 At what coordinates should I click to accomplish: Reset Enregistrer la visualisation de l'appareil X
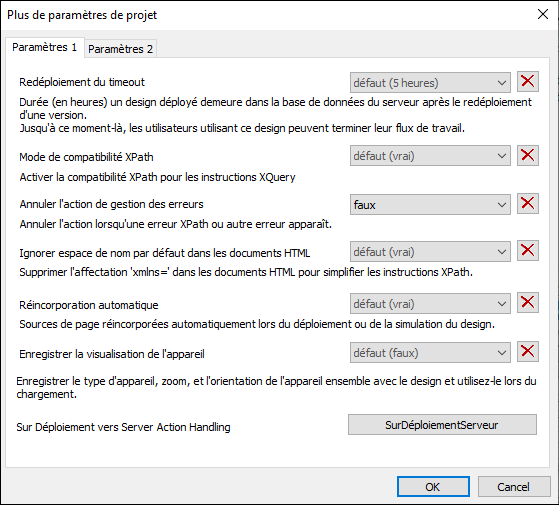528,352
